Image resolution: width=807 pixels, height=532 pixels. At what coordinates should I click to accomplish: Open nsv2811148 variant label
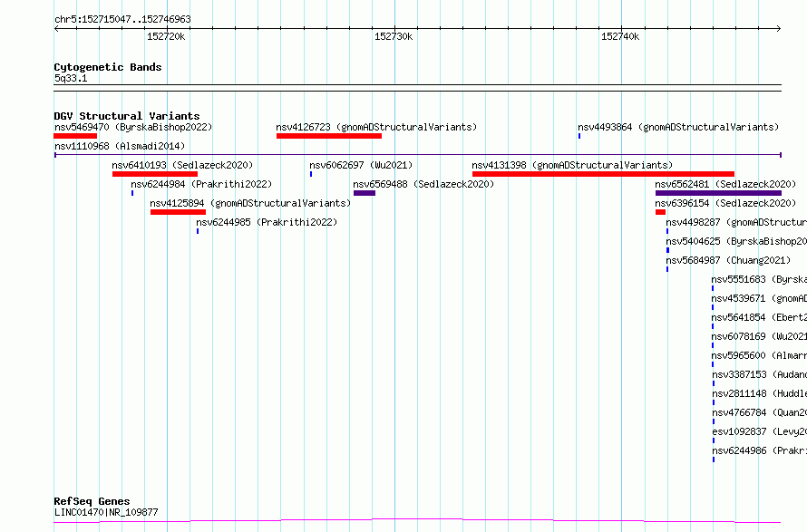(x=759, y=393)
